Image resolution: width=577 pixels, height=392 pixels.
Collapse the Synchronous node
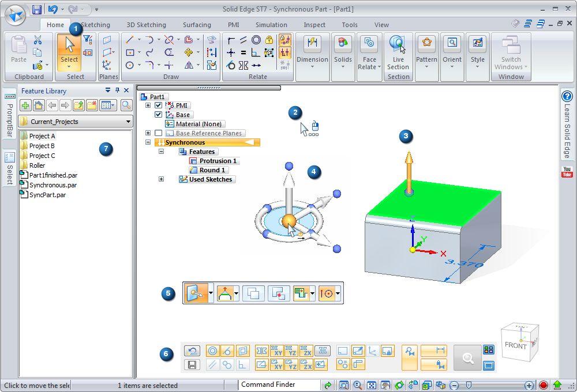click(x=148, y=142)
